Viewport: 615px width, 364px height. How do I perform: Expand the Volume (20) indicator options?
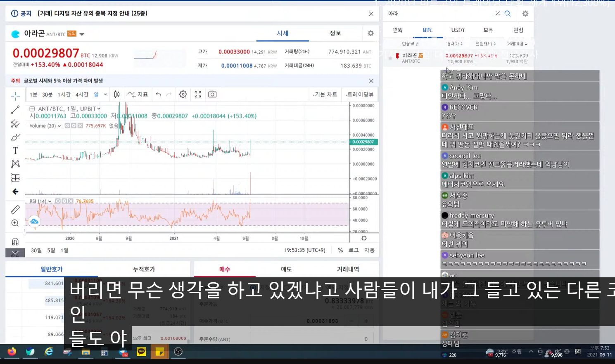59,126
